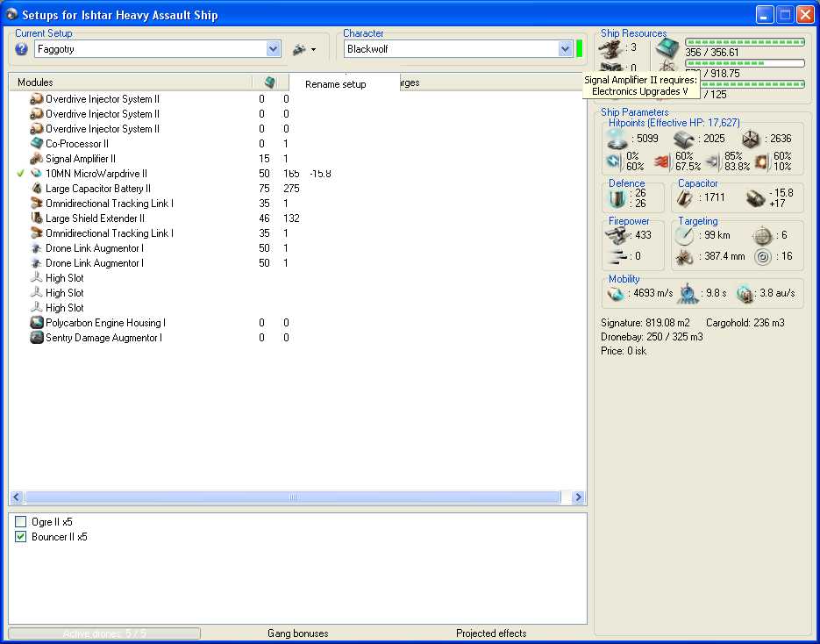Click the warp speed icon in Mobility
Image resolution: width=820 pixels, height=644 pixels.
coord(745,294)
